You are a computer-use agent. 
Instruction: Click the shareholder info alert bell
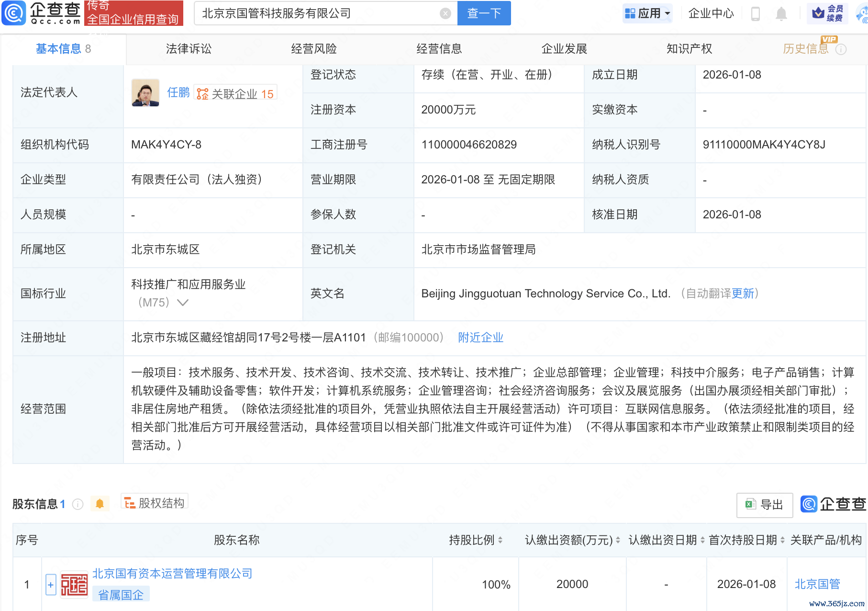[x=100, y=504]
